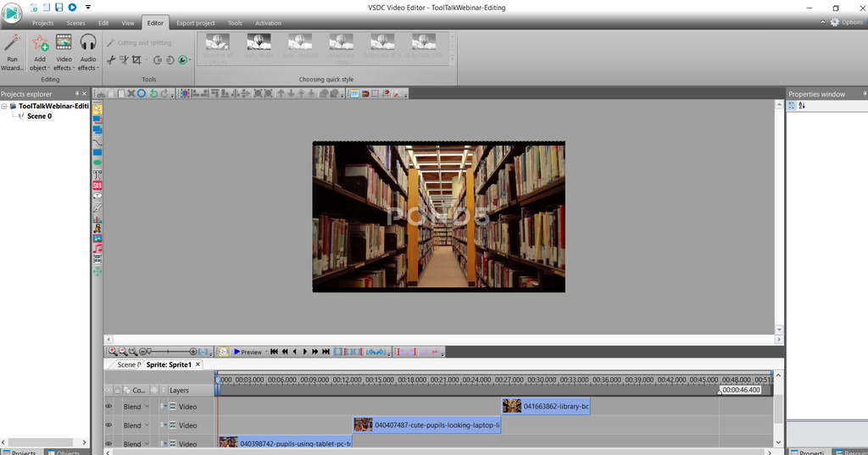Click the Preview button
Image resolution: width=868 pixels, height=455 pixels.
248,352
